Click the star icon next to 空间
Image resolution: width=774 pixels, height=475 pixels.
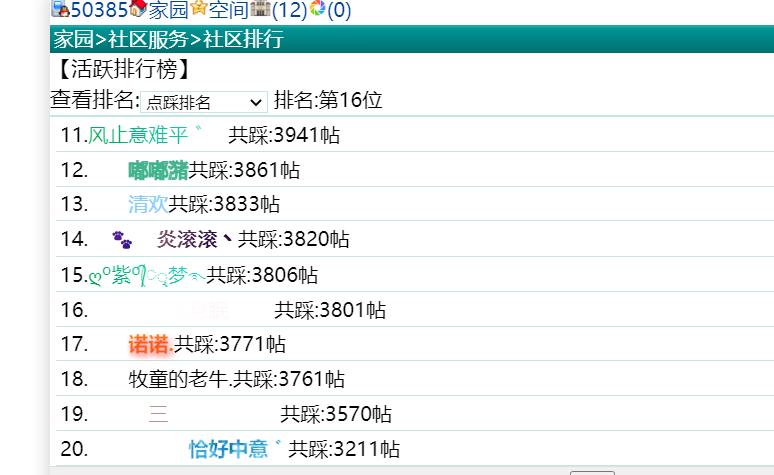point(199,10)
